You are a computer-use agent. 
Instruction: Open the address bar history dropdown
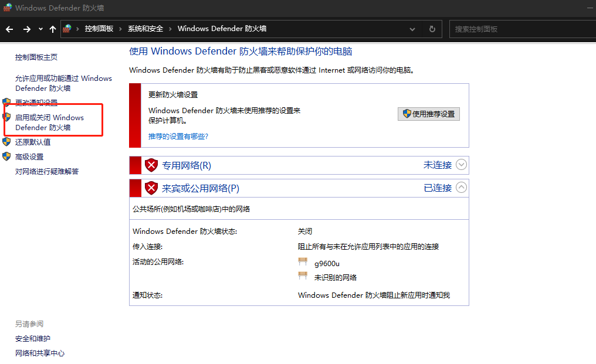pos(412,29)
